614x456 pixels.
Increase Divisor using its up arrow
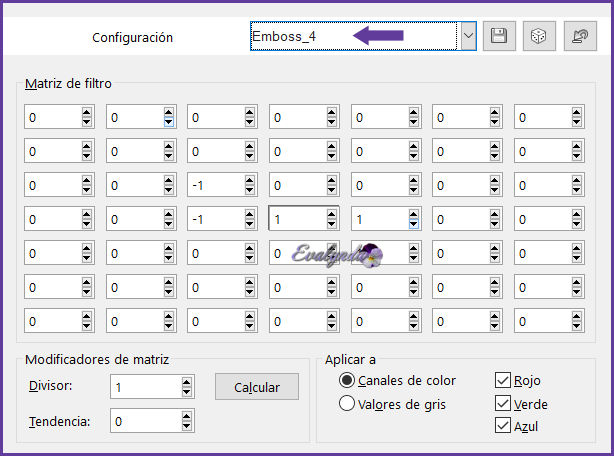[x=186, y=382]
